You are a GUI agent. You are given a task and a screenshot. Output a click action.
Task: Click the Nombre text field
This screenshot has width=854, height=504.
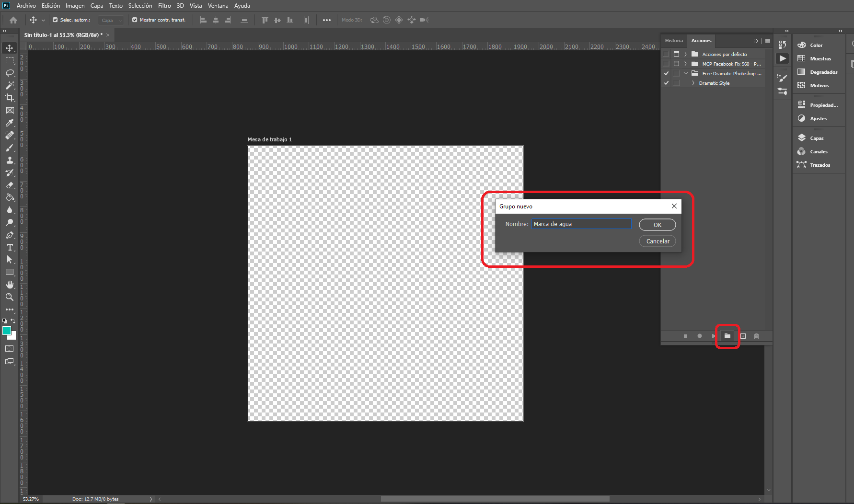tap(581, 224)
